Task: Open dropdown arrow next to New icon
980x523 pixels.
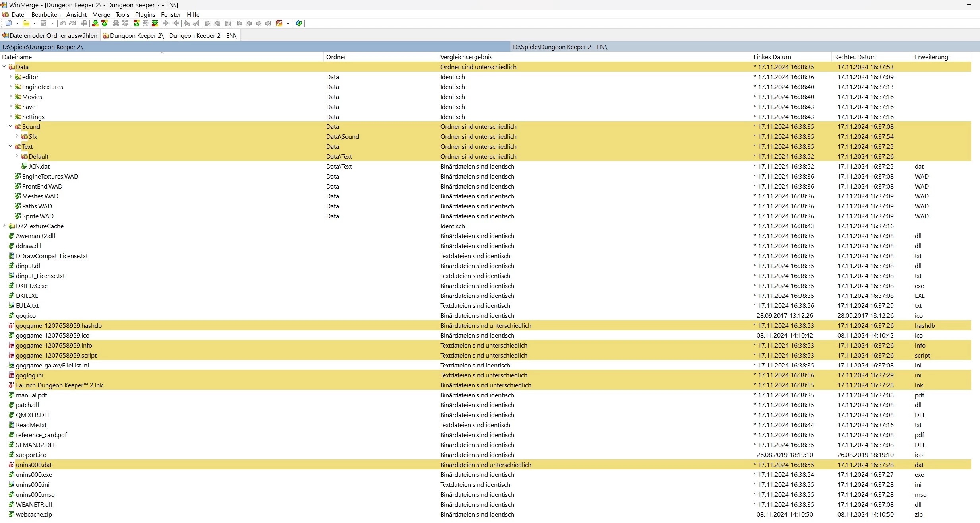Action: 17,23
